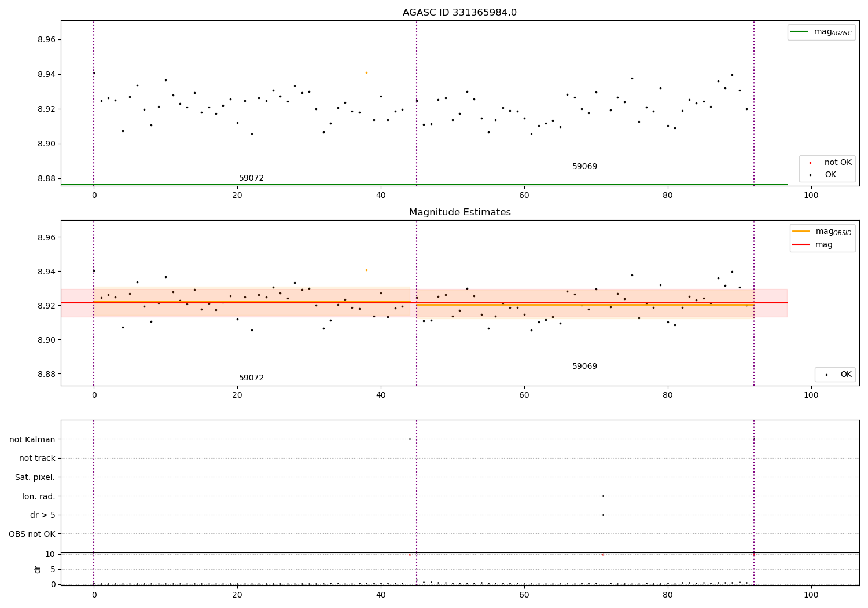Click the "59072" annotation in the top plot
This screenshot has width=868, height=608.
pyautogui.click(x=251, y=178)
